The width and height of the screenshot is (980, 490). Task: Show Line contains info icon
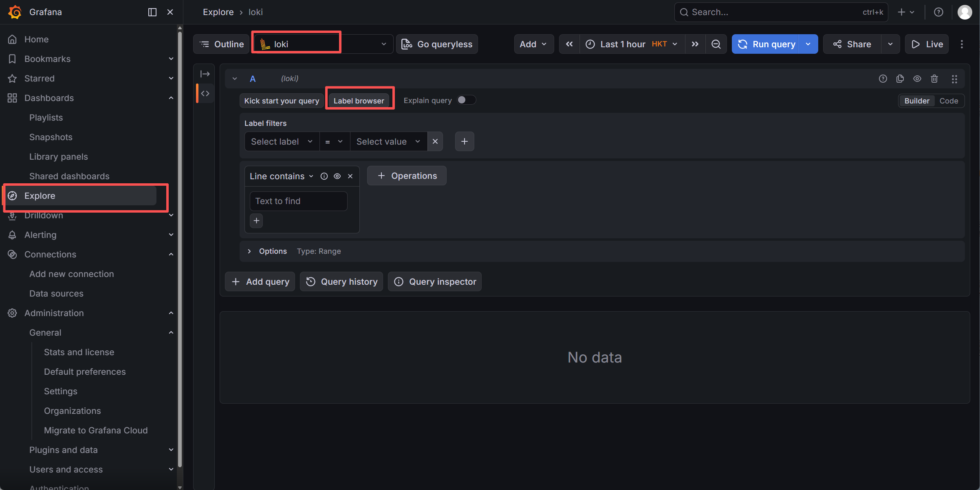[324, 176]
